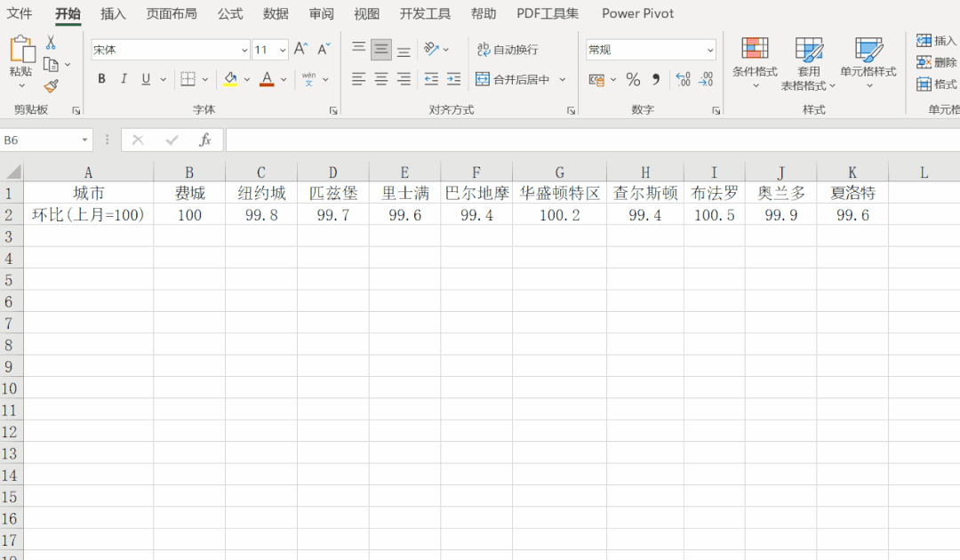960x560 pixels.
Task: Click the comma style (千位分隔) icon
Action: pos(657,79)
